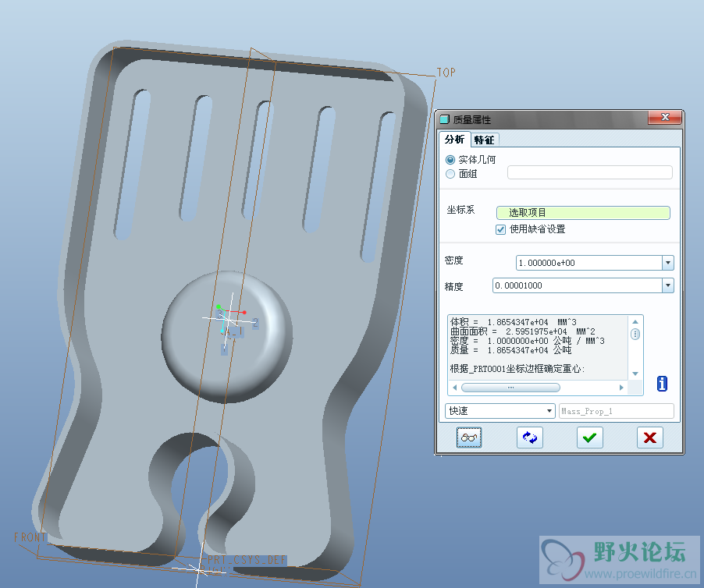Click the 面组 empty selection field
This screenshot has width=704, height=588.
(x=589, y=172)
